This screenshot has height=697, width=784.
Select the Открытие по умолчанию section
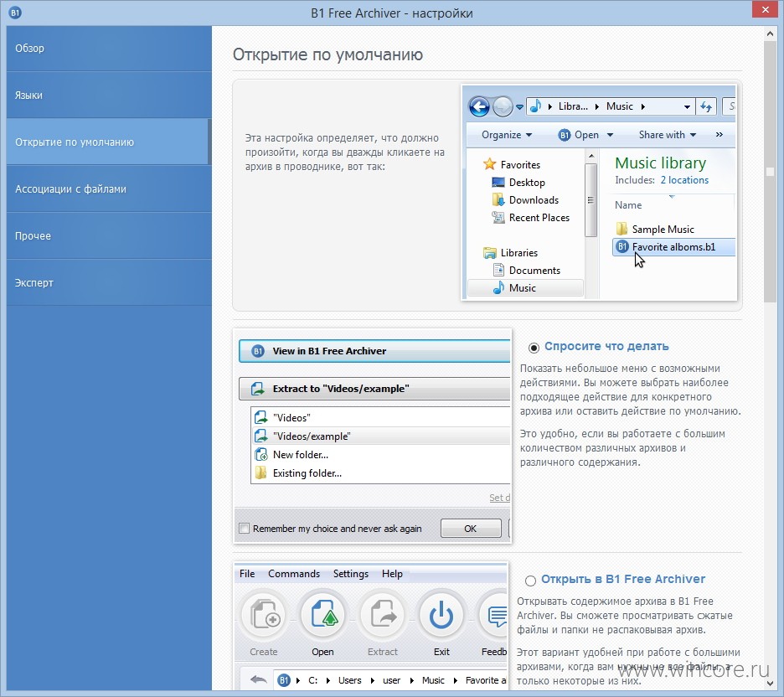(109, 142)
